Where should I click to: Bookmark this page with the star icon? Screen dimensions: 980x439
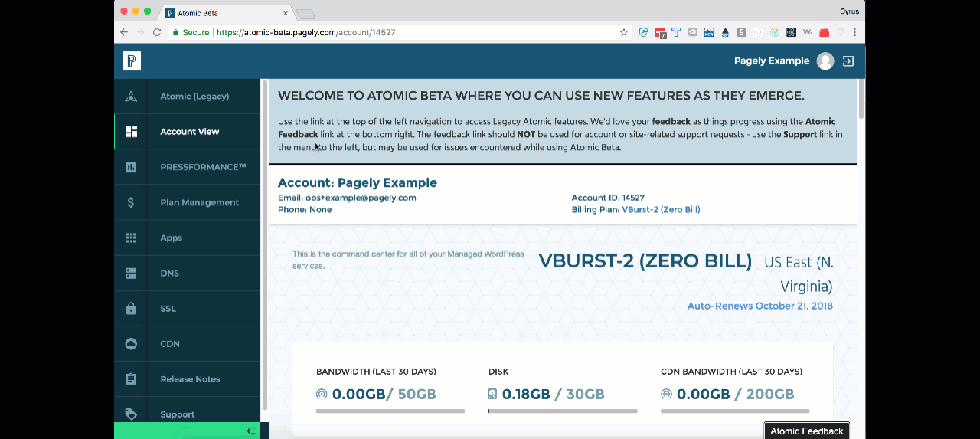624,32
